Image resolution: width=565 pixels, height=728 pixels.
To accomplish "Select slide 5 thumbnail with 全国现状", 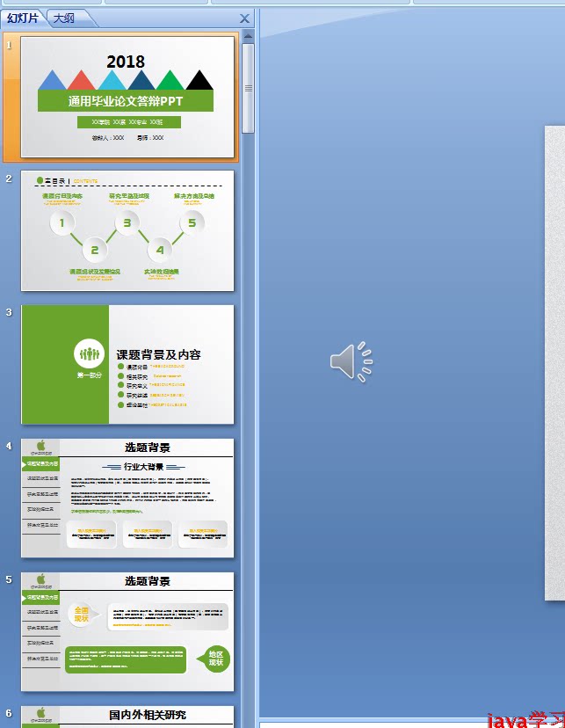I will 127,632.
